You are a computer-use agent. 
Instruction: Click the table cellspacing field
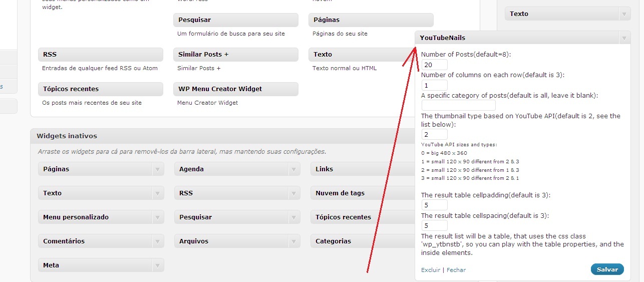tap(434, 225)
